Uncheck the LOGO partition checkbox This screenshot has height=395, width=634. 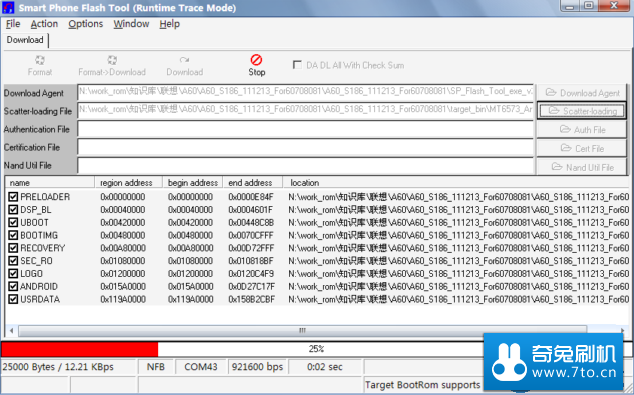point(13,274)
